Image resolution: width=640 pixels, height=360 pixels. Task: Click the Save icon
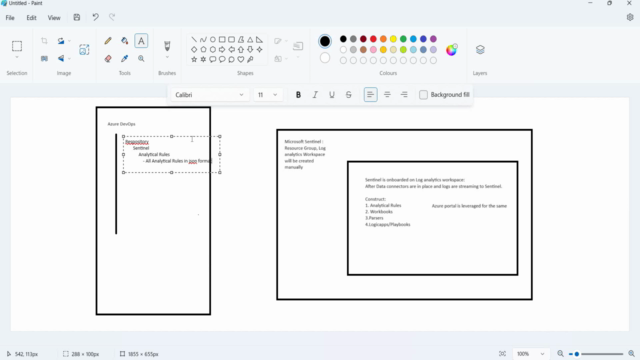coord(77,18)
